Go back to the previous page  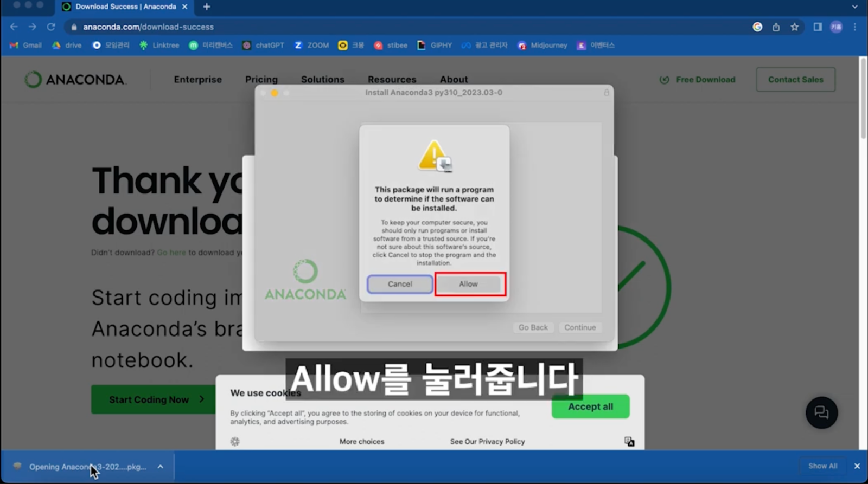click(x=14, y=27)
